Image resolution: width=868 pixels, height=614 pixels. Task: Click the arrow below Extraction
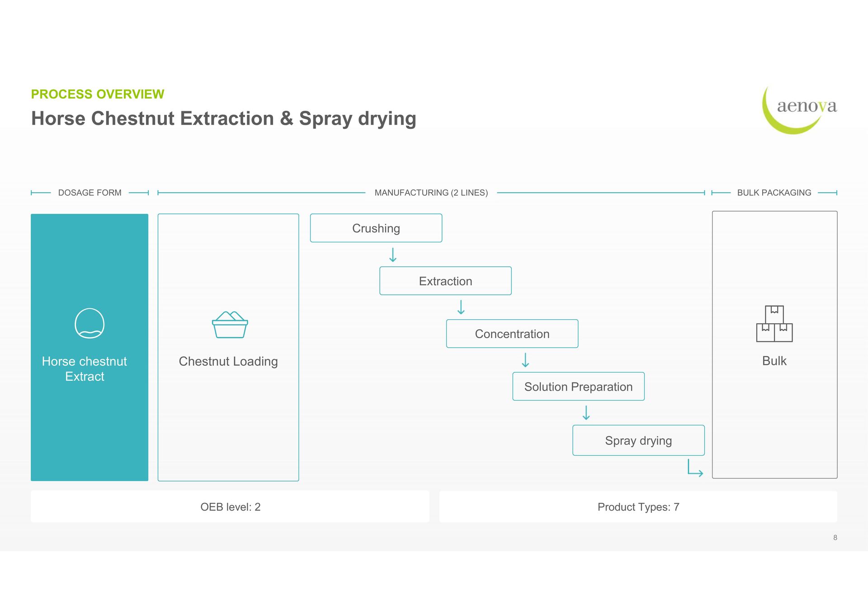(461, 307)
